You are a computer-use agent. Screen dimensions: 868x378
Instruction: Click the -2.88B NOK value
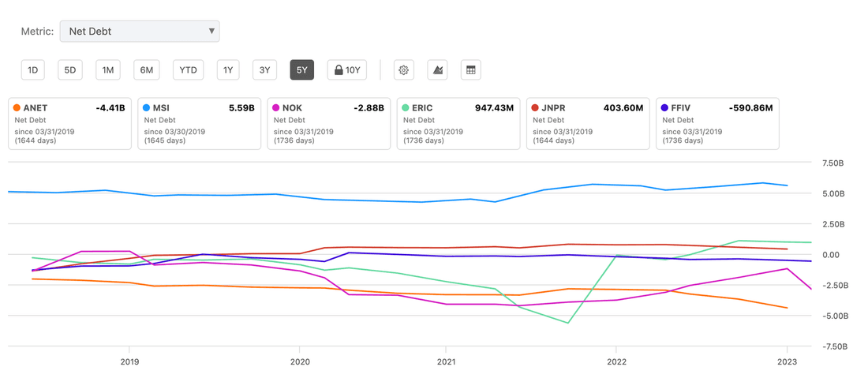(369, 108)
